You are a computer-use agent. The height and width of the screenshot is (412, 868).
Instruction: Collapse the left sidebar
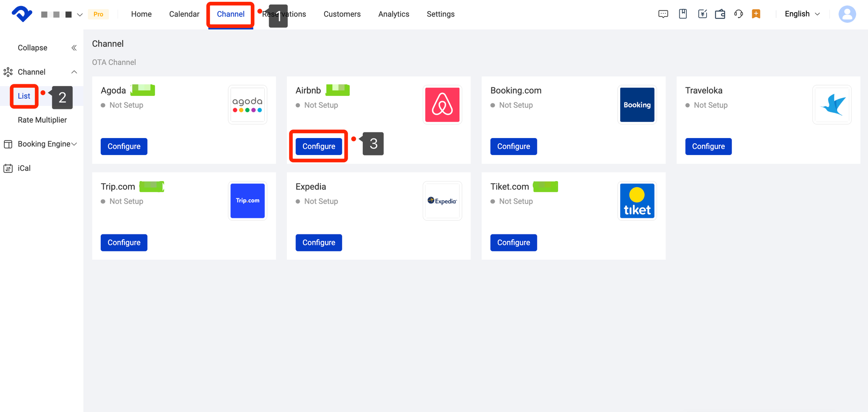pyautogui.click(x=74, y=48)
